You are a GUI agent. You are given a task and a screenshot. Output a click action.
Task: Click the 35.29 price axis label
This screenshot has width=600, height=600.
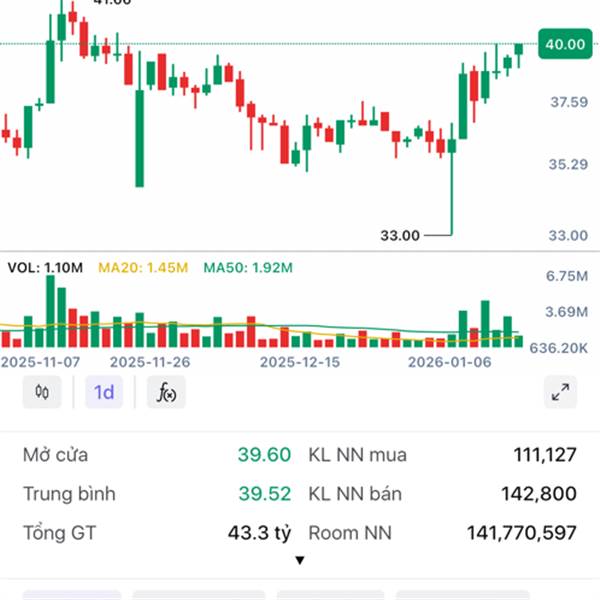coord(568,165)
